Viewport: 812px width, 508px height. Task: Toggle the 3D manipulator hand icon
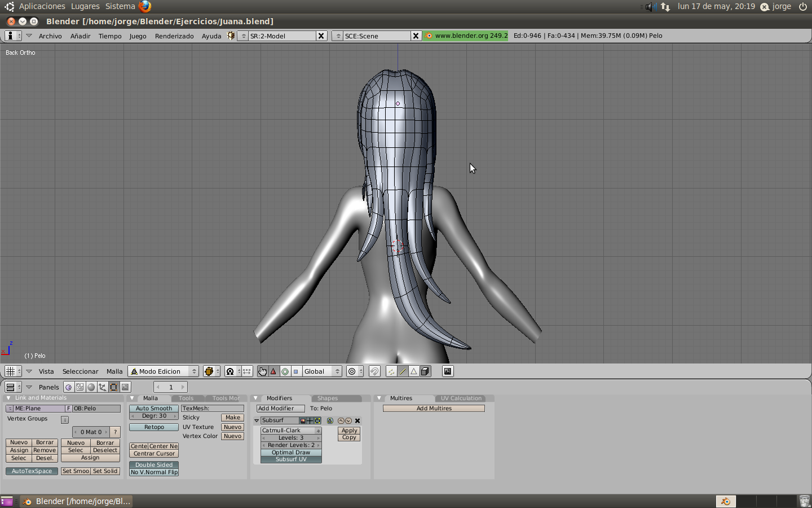262,371
